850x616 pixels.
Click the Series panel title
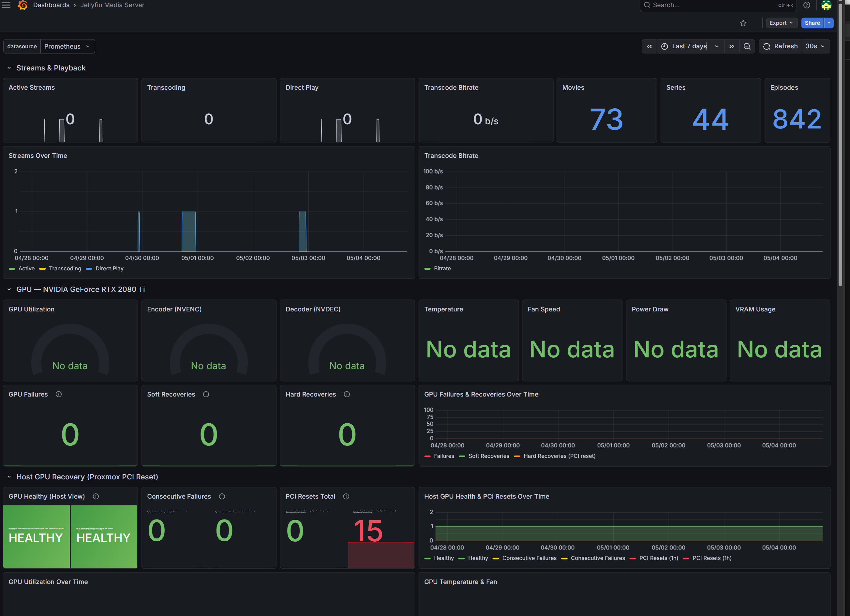(675, 87)
